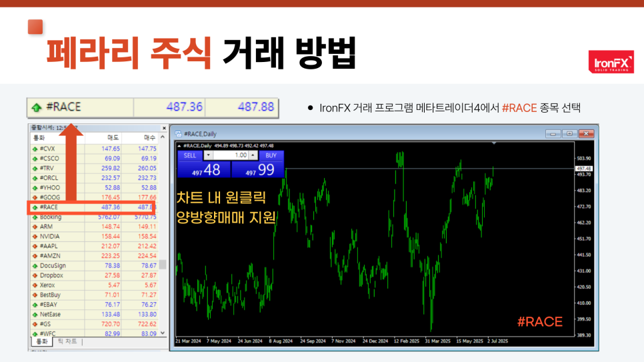
Task: Click the NVIDIA sell price 158.44
Action: pos(111,237)
